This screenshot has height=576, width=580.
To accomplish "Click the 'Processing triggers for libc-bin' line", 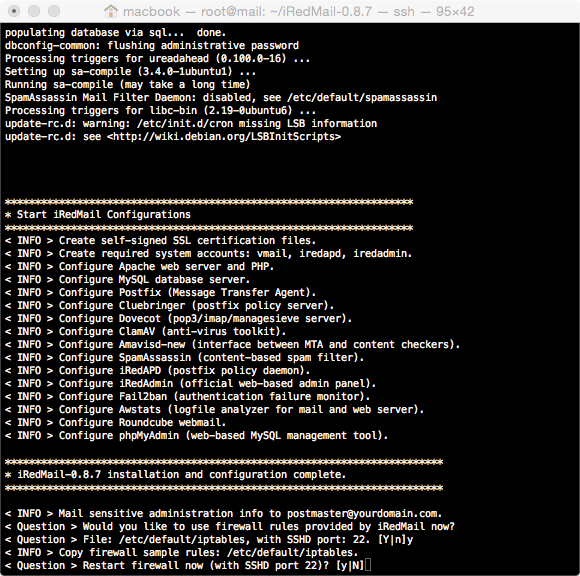I will [x=160, y=110].
